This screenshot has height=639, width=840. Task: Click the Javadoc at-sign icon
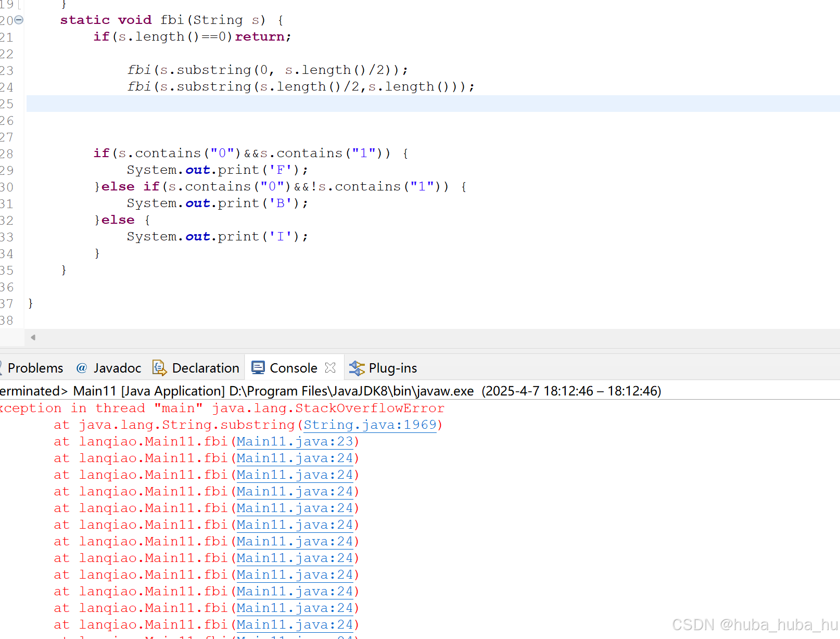pyautogui.click(x=82, y=367)
